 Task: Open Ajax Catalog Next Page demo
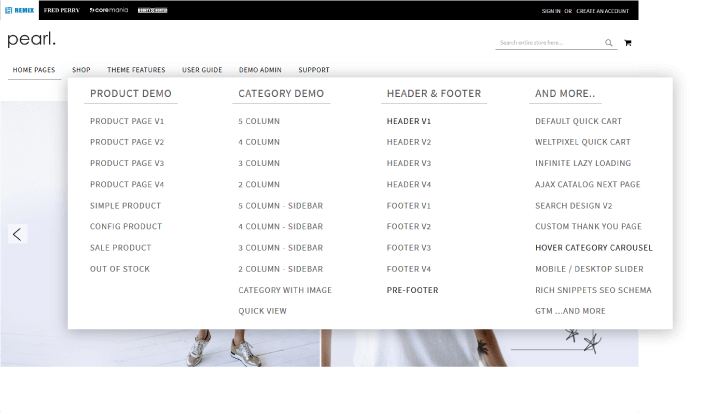point(588,184)
